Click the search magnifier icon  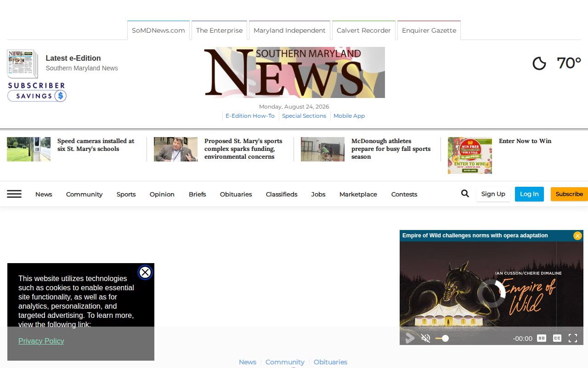(465, 194)
